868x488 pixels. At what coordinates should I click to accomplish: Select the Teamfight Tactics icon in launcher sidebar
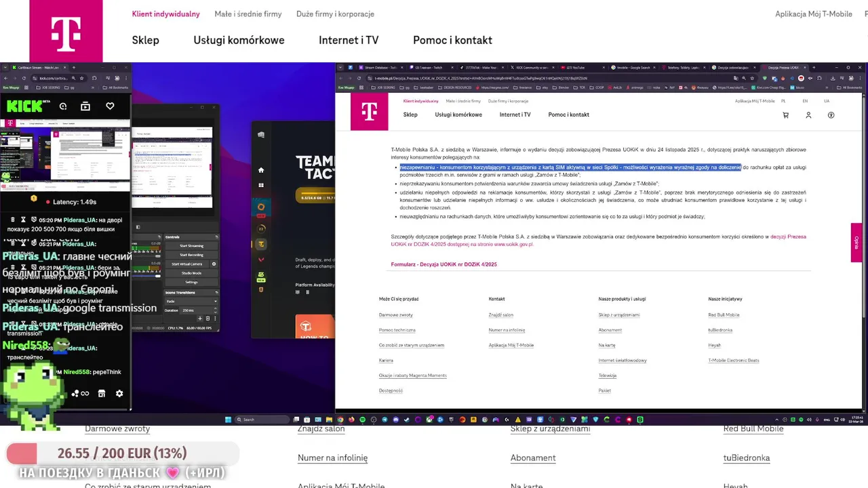[261, 244]
